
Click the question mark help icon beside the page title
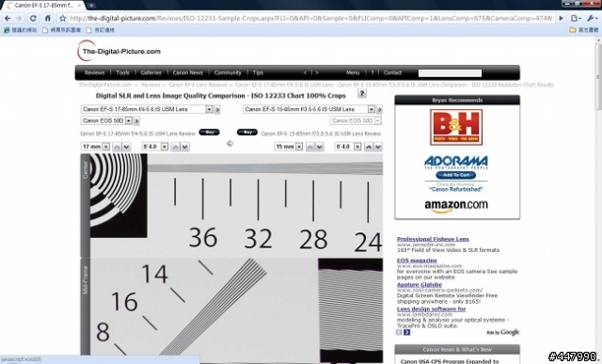pos(361,93)
